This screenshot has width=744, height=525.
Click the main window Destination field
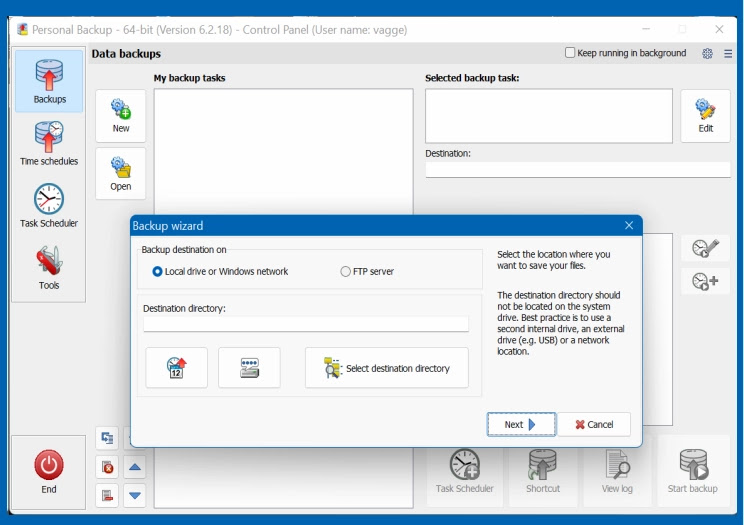tap(577, 169)
